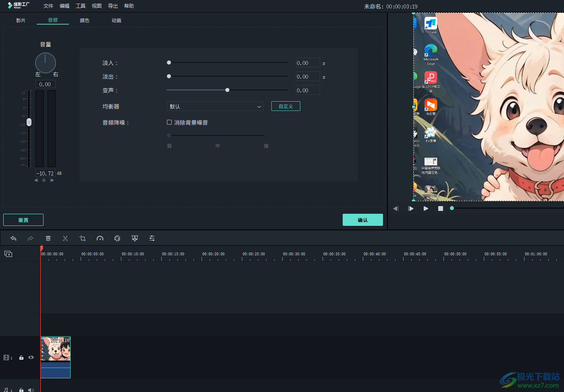This screenshot has height=392, width=564.
Task: Step to previous frame in the preview
Action: [396, 209]
